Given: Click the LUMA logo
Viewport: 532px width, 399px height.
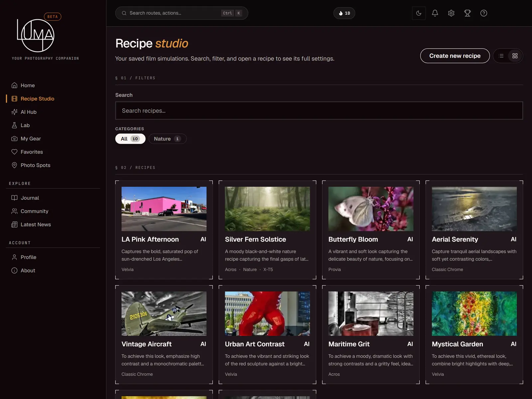Looking at the screenshot, I should pos(36,35).
